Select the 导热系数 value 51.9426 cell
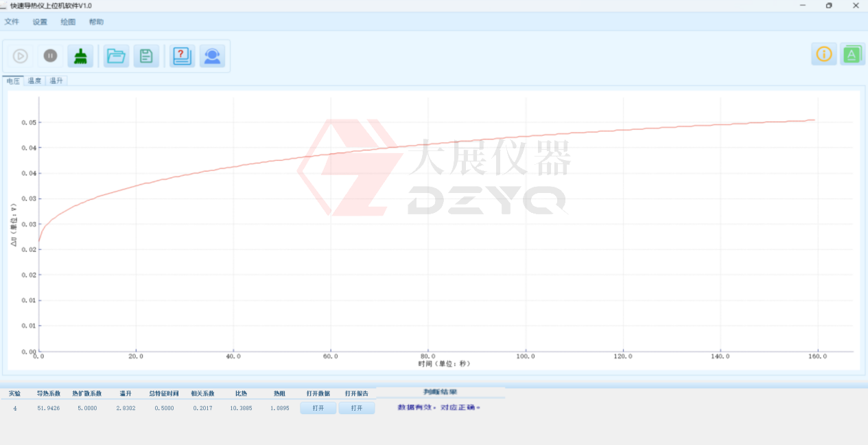Screen dimensions: 868x445 (48, 408)
